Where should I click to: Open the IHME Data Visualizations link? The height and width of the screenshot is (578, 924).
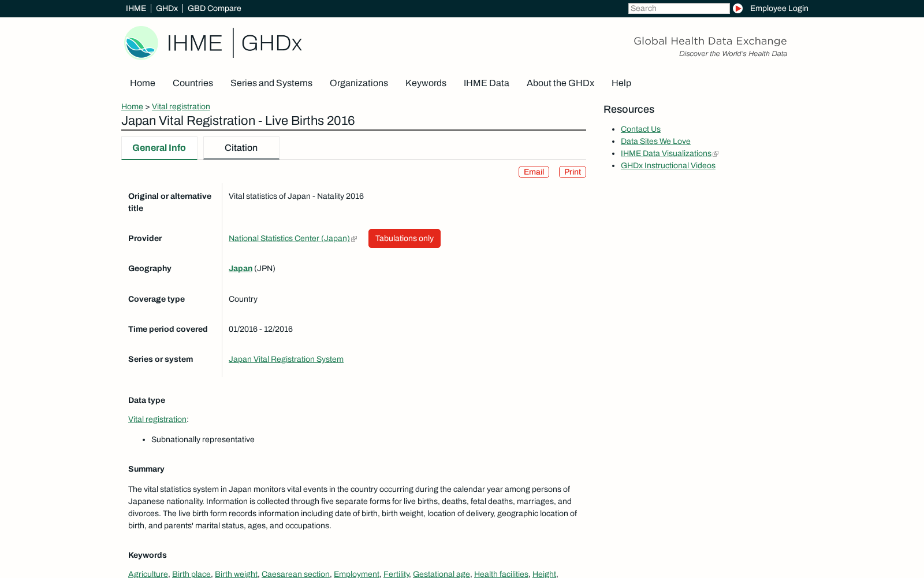coord(666,154)
